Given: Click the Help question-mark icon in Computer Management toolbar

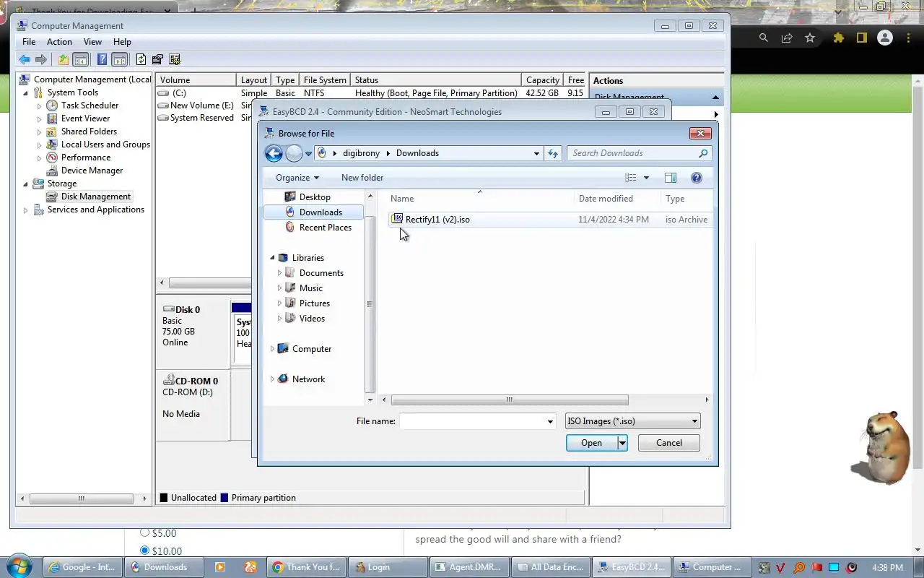Looking at the screenshot, I should 103,60.
